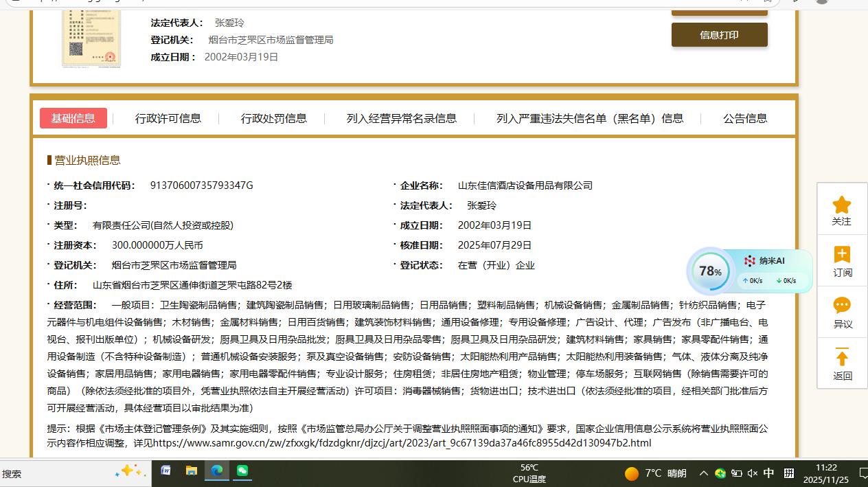The image size is (868, 487).
Task: Click the Microsoft Edge taskbar icon
Action: (217, 471)
